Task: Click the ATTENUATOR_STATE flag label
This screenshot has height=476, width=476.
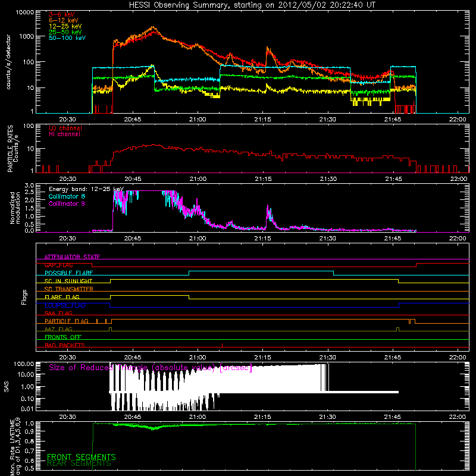Action: [72, 257]
